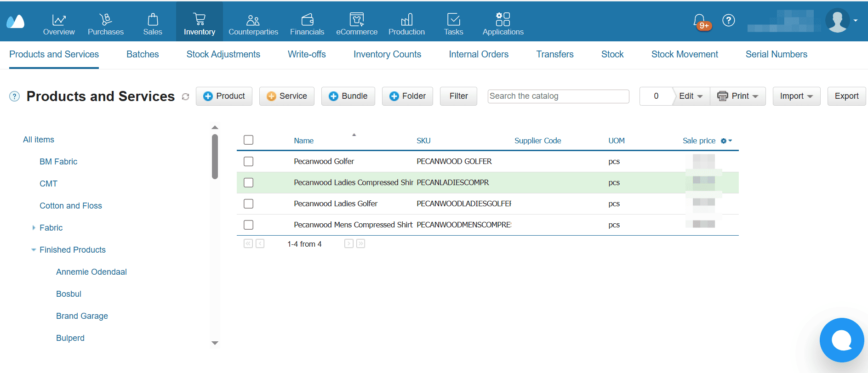
Task: Select the Brand Garage folder
Action: pos(82,316)
